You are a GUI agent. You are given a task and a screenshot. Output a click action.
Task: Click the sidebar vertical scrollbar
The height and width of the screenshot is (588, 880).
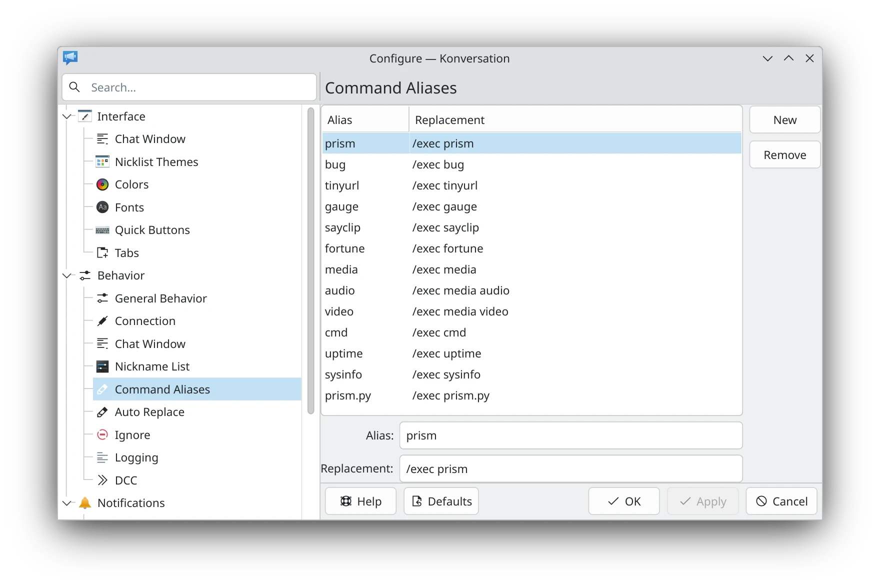point(310,260)
